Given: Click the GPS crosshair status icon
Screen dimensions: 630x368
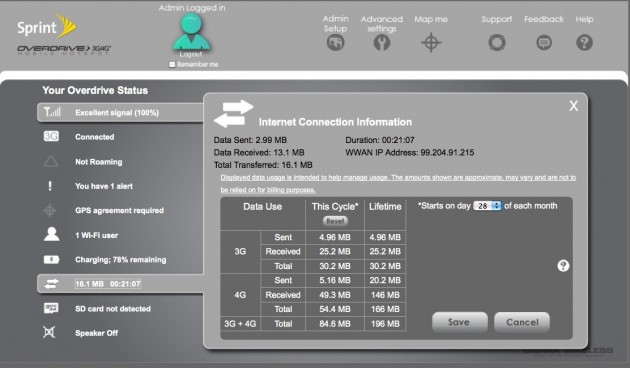Looking at the screenshot, I should [x=50, y=210].
